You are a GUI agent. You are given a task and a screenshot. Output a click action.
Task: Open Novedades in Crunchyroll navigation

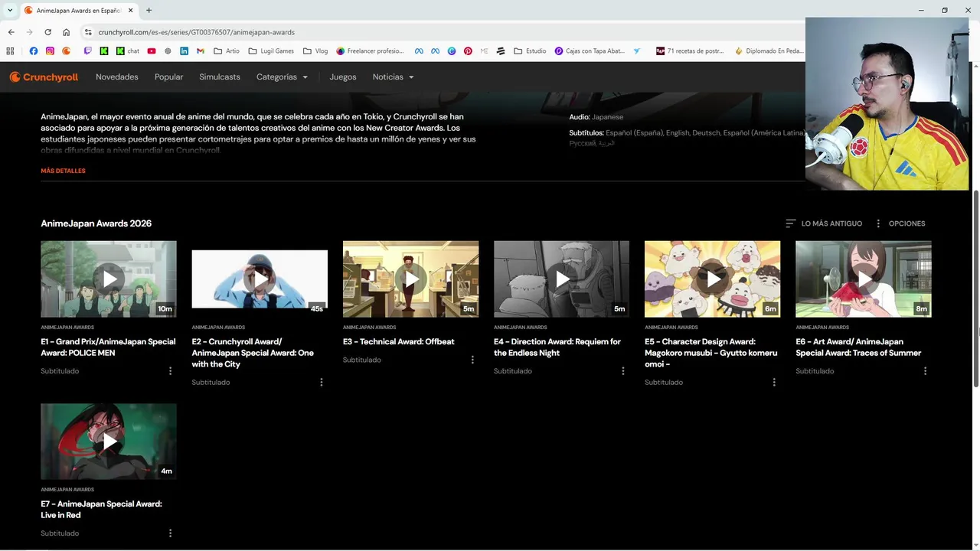point(117,77)
